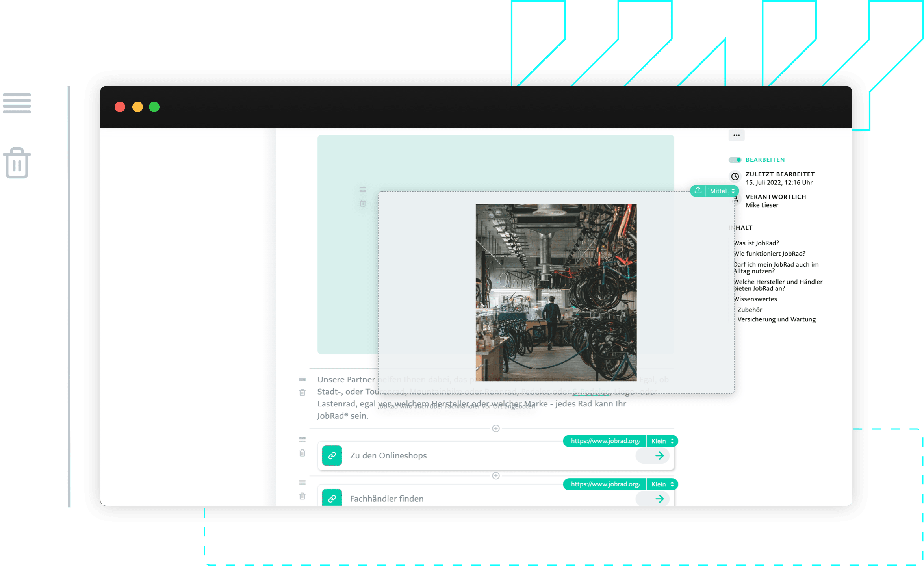Image resolution: width=924 pixels, height=566 pixels.
Task: Click the Fachhändler finden title text
Action: click(386, 499)
